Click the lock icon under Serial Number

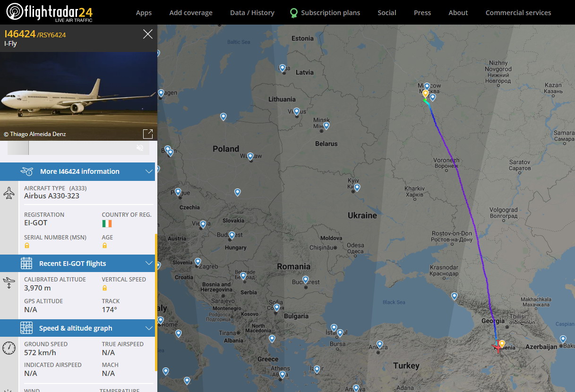coord(27,246)
